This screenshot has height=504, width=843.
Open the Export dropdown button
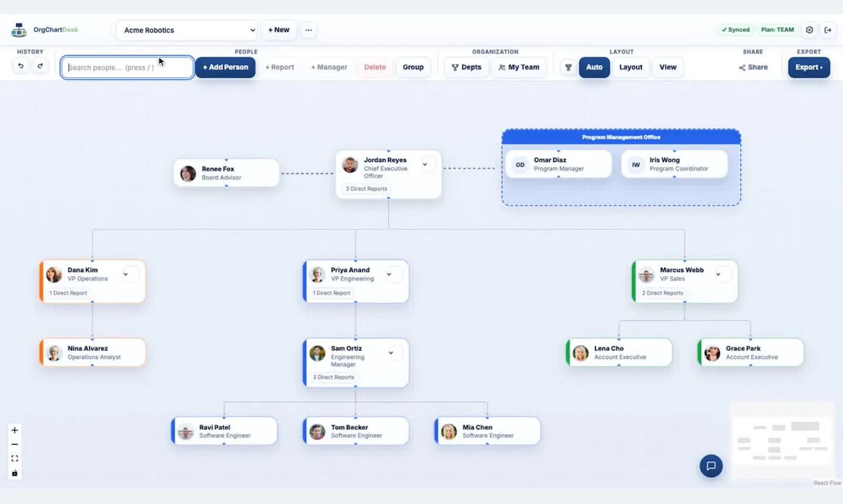tap(809, 67)
